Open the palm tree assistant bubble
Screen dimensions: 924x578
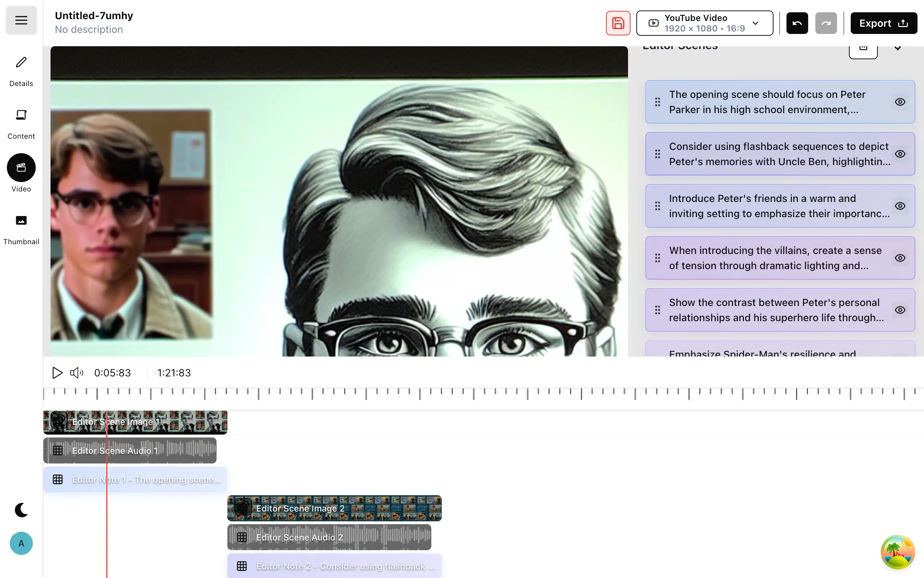[898, 552]
